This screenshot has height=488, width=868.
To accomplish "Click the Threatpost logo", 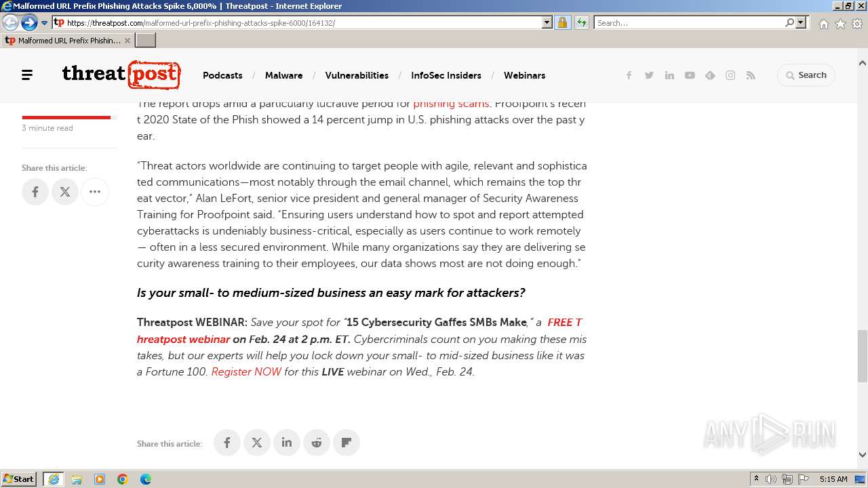I will (121, 75).
